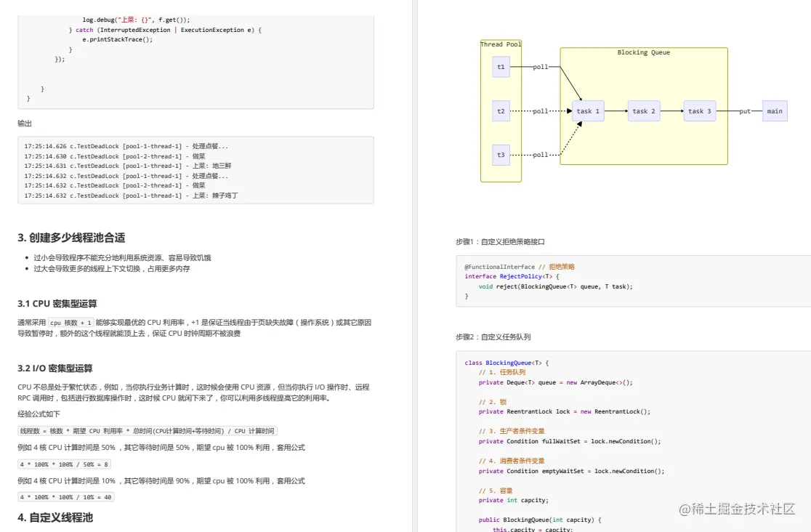Click the formula starting "线程数 = 核数 * 期望 CPU 利用率"

[148, 430]
